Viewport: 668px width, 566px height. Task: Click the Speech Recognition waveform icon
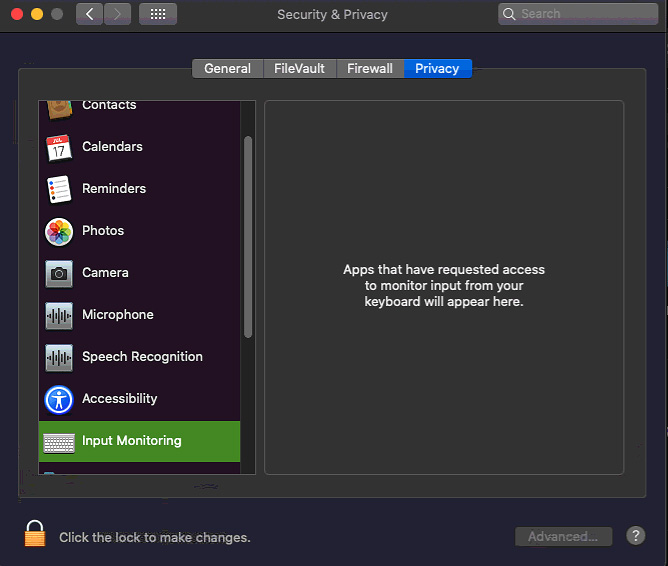click(59, 357)
